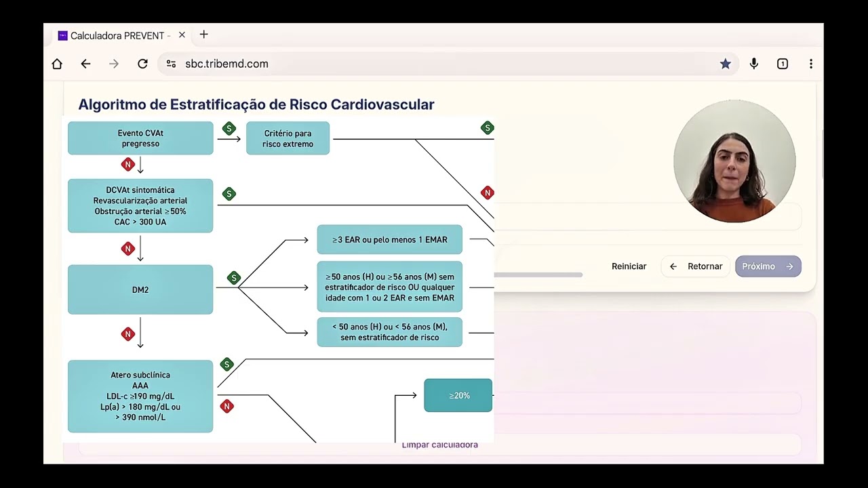Viewport: 868px width, 488px height.
Task: Click green S marker beside DCVAt sintomática
Action: 229,194
